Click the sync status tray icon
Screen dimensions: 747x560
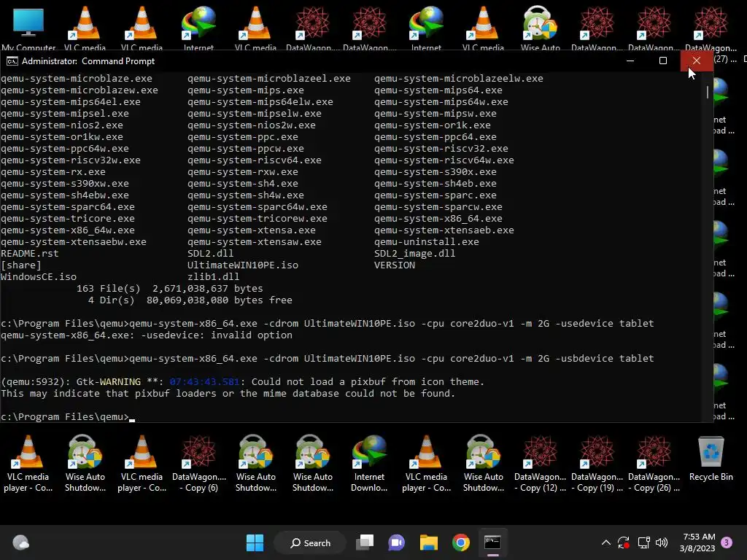tap(624, 542)
